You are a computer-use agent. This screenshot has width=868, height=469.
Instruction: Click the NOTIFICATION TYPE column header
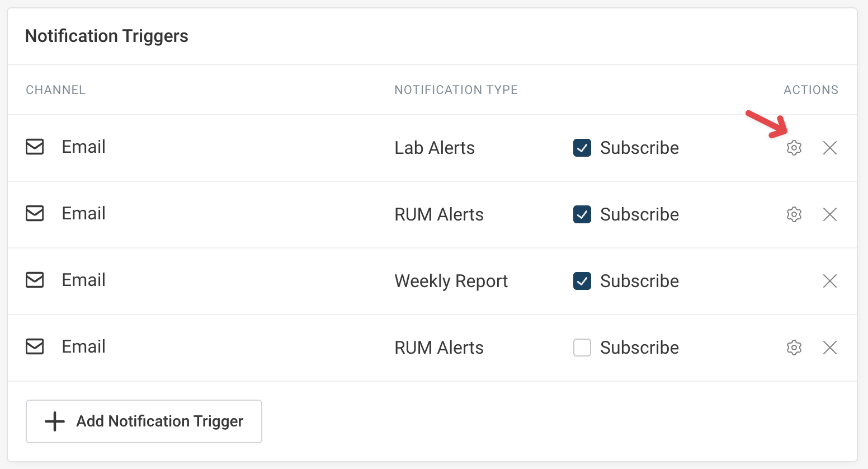(x=456, y=90)
